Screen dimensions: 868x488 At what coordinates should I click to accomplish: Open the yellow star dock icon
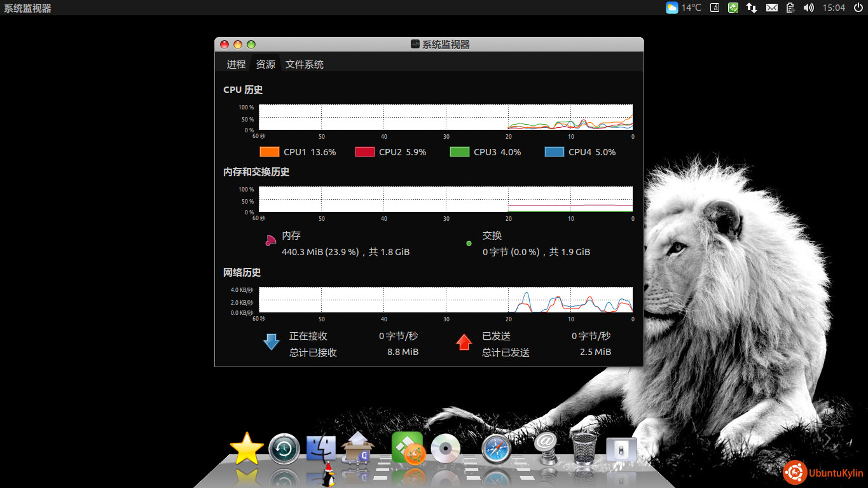click(x=247, y=449)
